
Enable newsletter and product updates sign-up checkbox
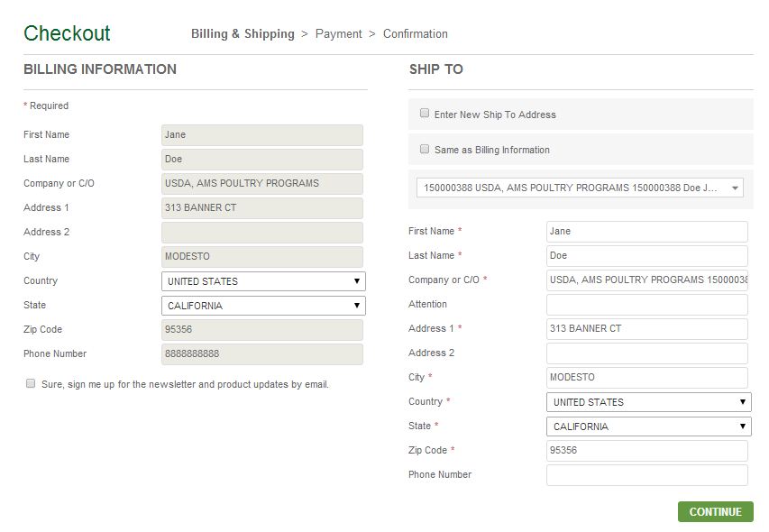coord(31,383)
